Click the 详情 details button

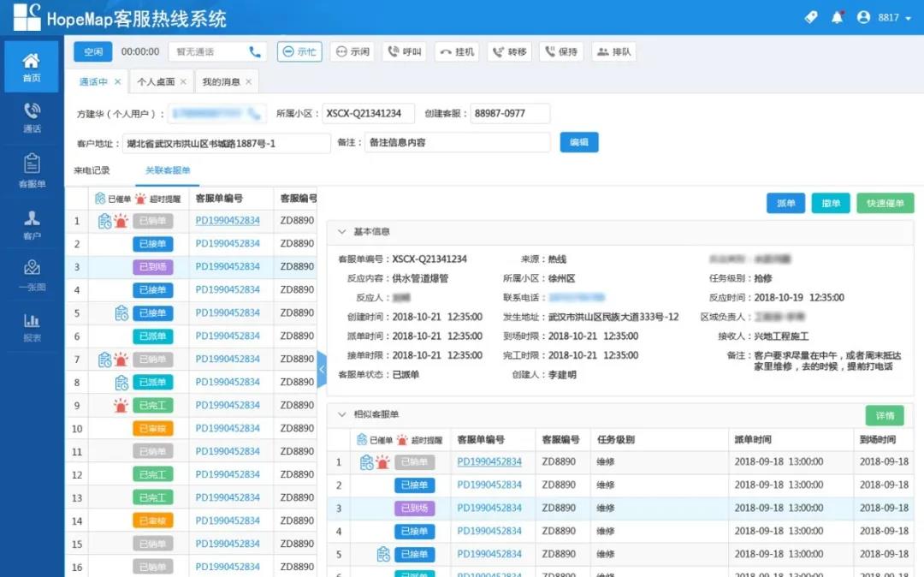click(x=885, y=415)
